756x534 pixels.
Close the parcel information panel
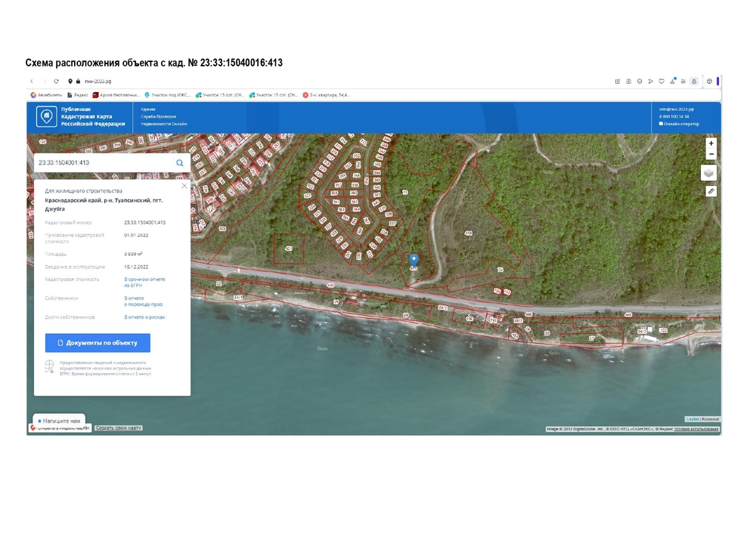coord(184,185)
